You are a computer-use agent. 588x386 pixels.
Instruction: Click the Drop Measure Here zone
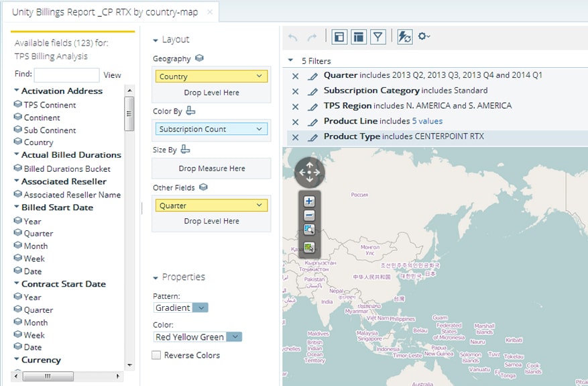tap(211, 168)
